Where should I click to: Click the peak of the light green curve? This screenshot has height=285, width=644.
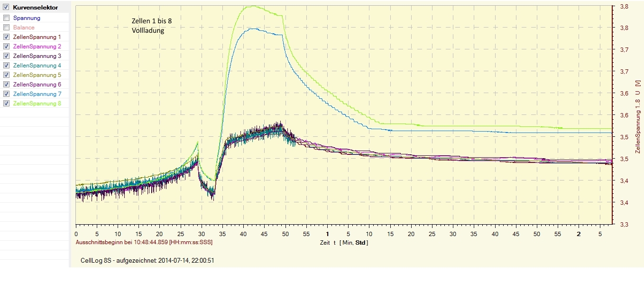[254, 6]
